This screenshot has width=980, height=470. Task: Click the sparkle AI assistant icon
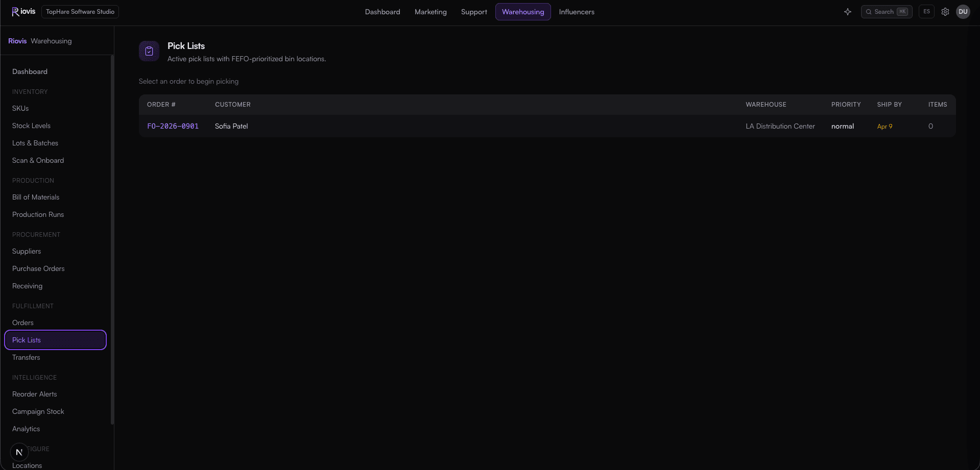point(848,12)
